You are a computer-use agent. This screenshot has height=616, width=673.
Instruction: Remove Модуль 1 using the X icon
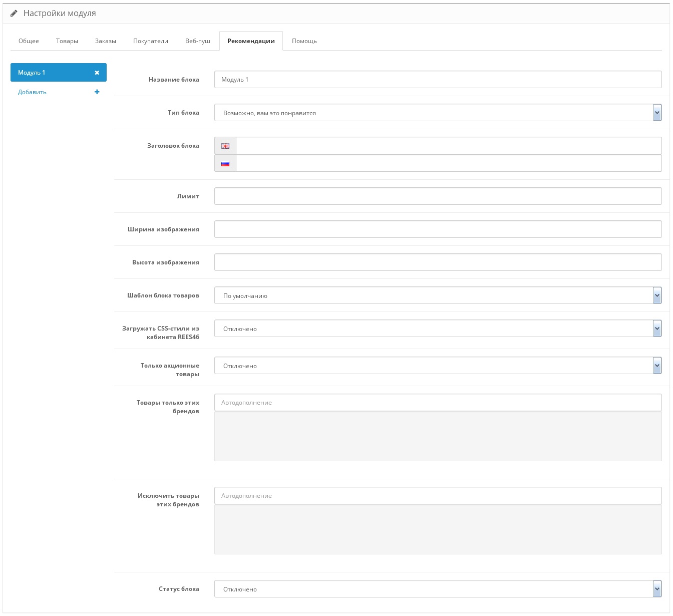97,73
